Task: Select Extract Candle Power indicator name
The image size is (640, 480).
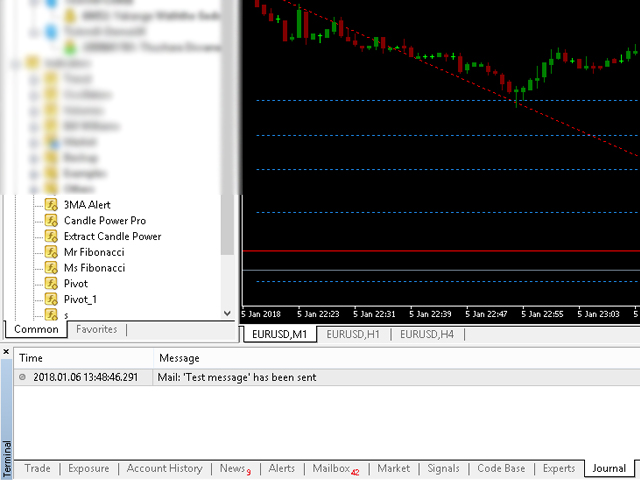Action: click(x=113, y=236)
